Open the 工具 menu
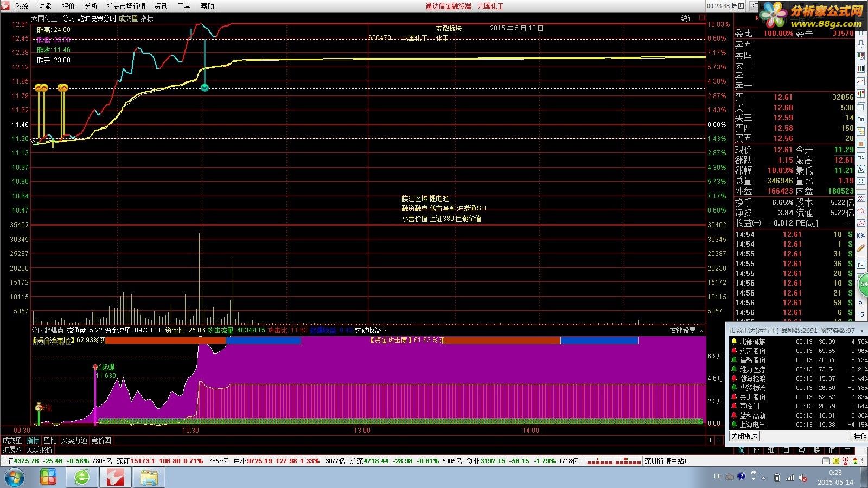 pyautogui.click(x=184, y=6)
